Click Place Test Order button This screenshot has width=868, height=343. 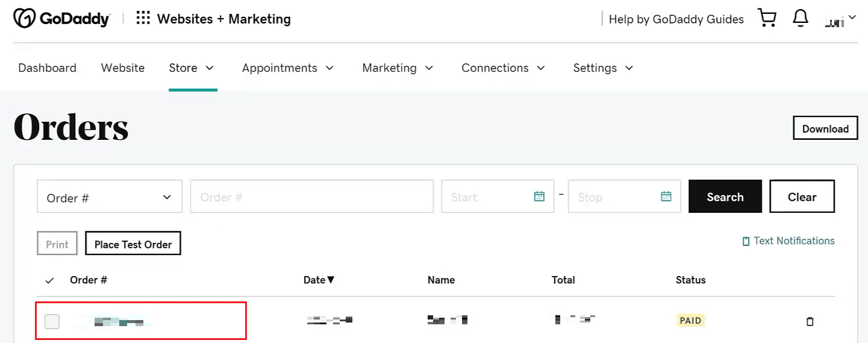[x=133, y=244]
